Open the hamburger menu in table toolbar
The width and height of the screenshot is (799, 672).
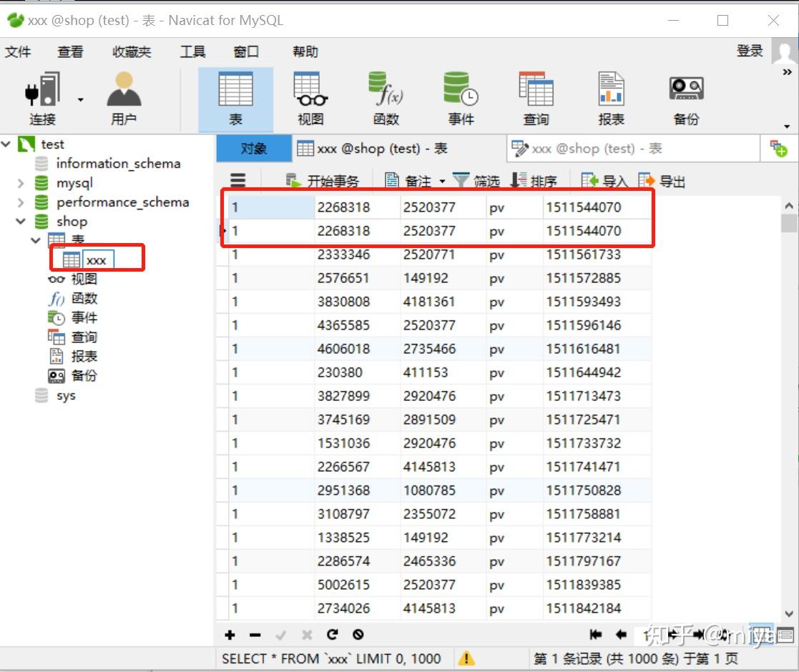(x=238, y=180)
